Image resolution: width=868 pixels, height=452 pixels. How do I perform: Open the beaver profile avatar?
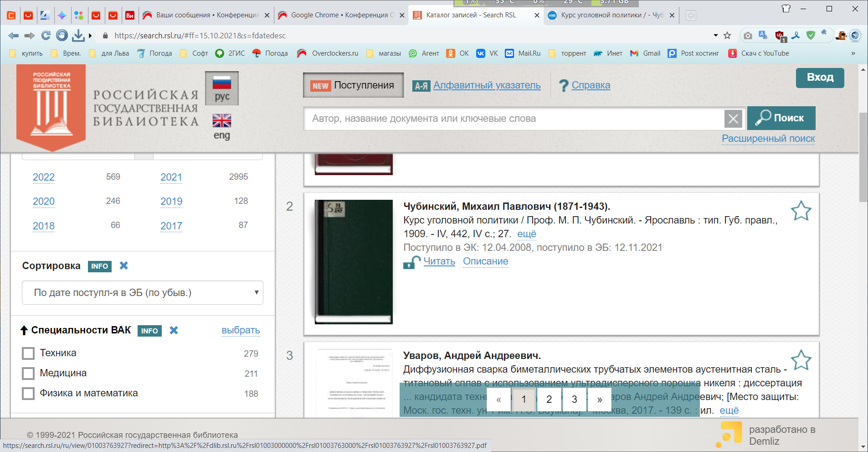841,35
